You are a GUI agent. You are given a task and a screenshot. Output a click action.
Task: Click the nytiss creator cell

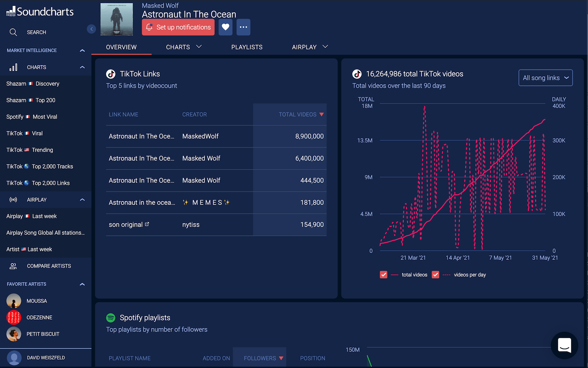click(x=191, y=224)
